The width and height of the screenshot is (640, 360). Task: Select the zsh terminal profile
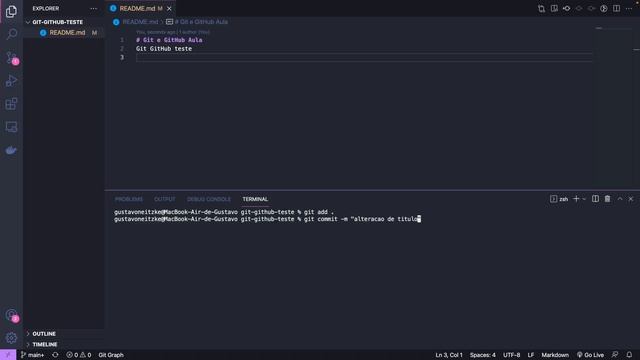click(559, 199)
